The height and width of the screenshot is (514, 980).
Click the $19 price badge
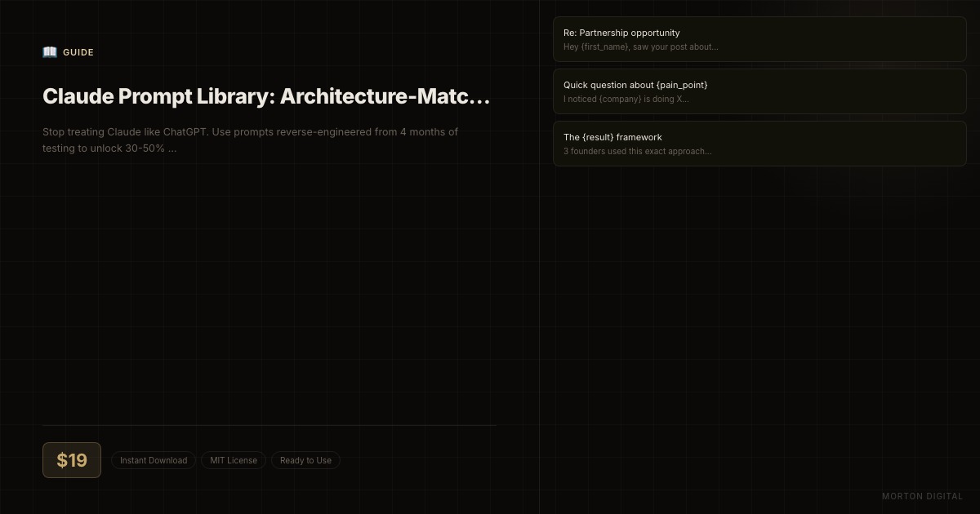[72, 460]
